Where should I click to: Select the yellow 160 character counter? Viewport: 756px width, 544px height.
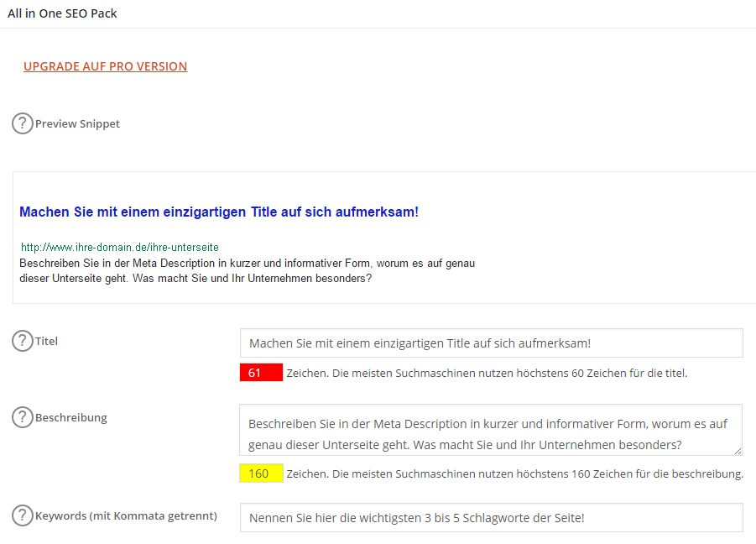[x=261, y=473]
